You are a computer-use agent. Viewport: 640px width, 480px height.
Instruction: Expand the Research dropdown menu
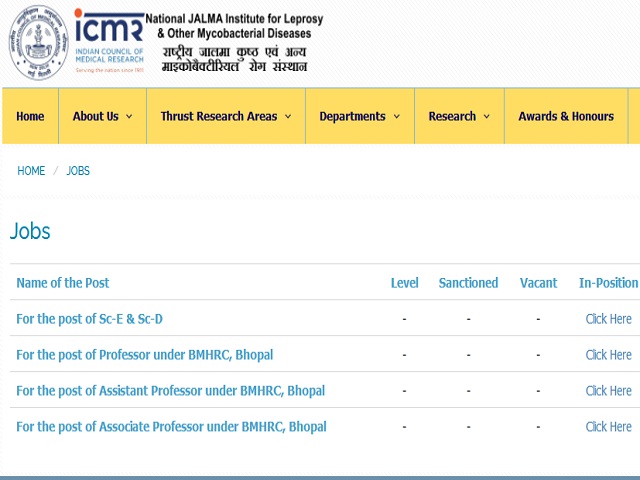(459, 116)
